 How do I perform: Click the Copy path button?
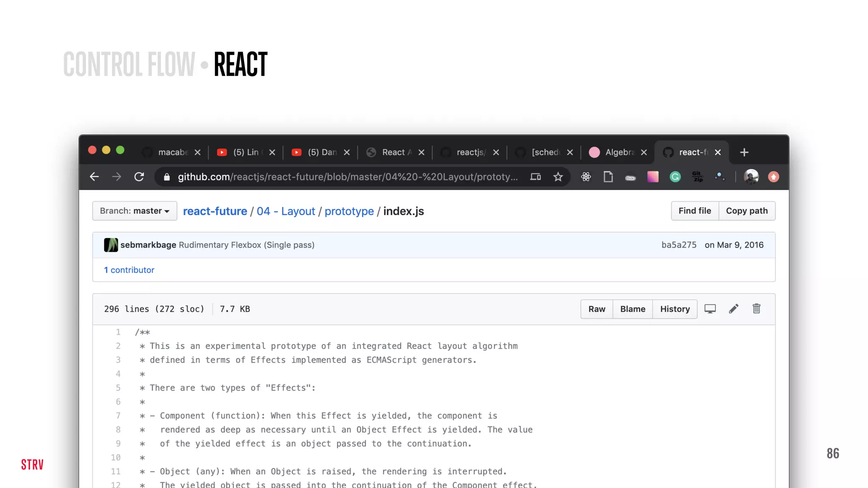747,211
